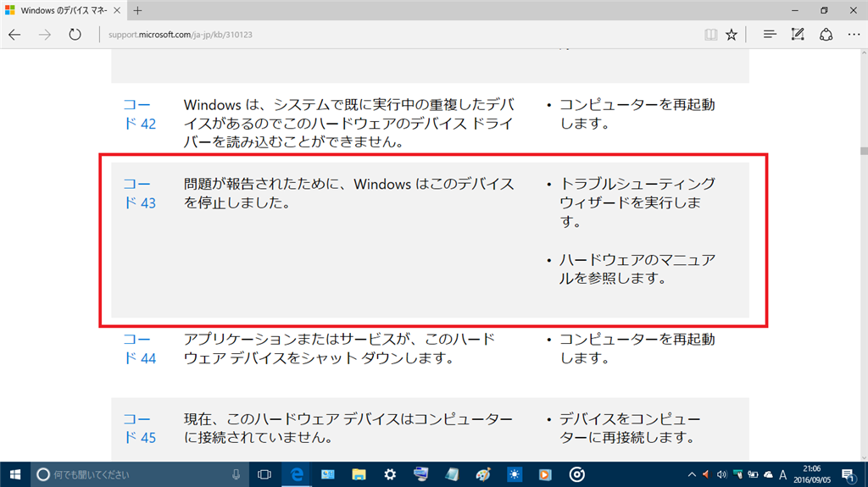
Task: Open File Explorer from the taskbar
Action: [359, 474]
